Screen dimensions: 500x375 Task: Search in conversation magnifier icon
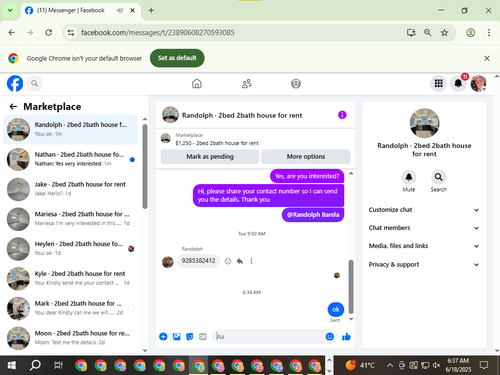pyautogui.click(x=438, y=177)
